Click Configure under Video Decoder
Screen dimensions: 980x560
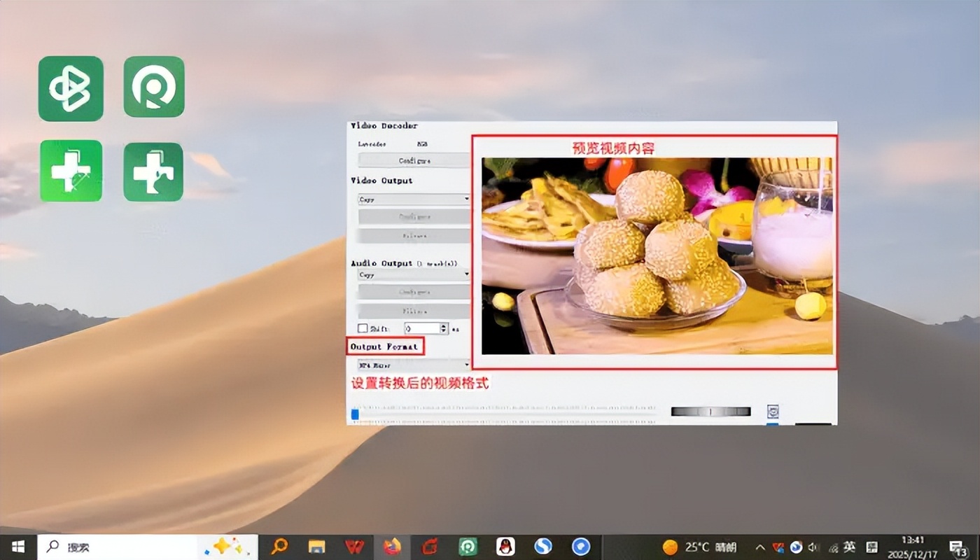(x=414, y=160)
